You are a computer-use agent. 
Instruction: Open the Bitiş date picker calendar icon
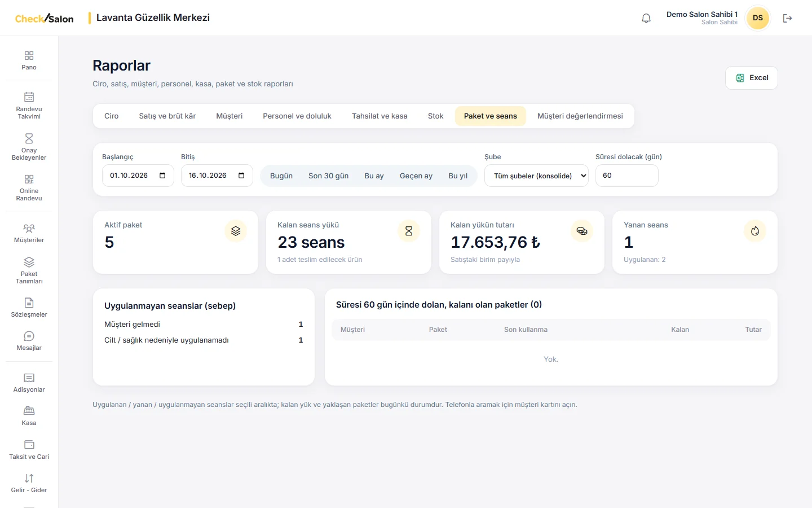point(241,176)
